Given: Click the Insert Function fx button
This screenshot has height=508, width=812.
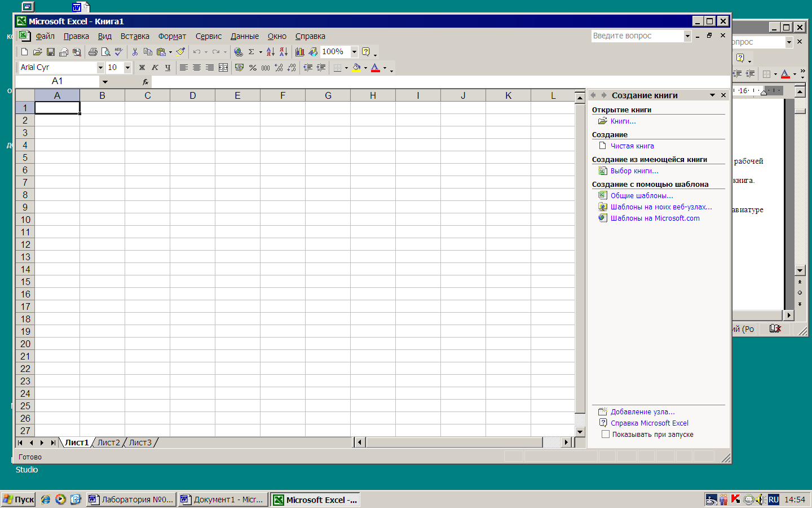Looking at the screenshot, I should click(x=145, y=82).
